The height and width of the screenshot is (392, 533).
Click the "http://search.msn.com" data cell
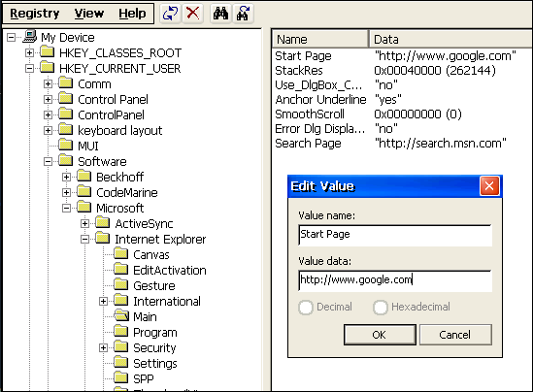click(x=441, y=144)
